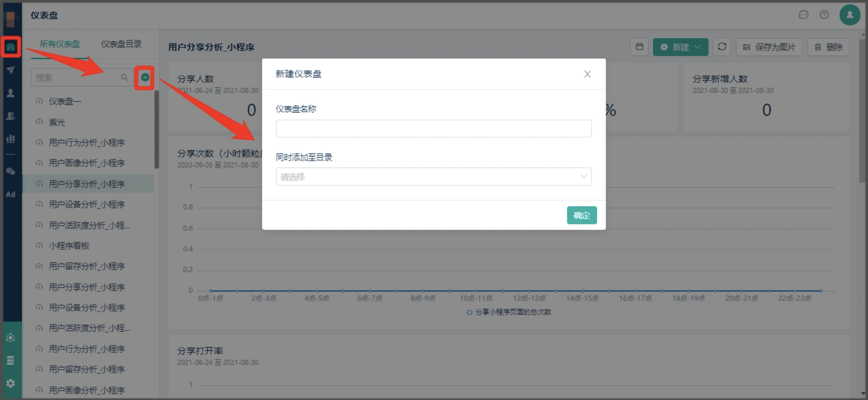Click the green plus add-dashboard icon

tap(145, 77)
